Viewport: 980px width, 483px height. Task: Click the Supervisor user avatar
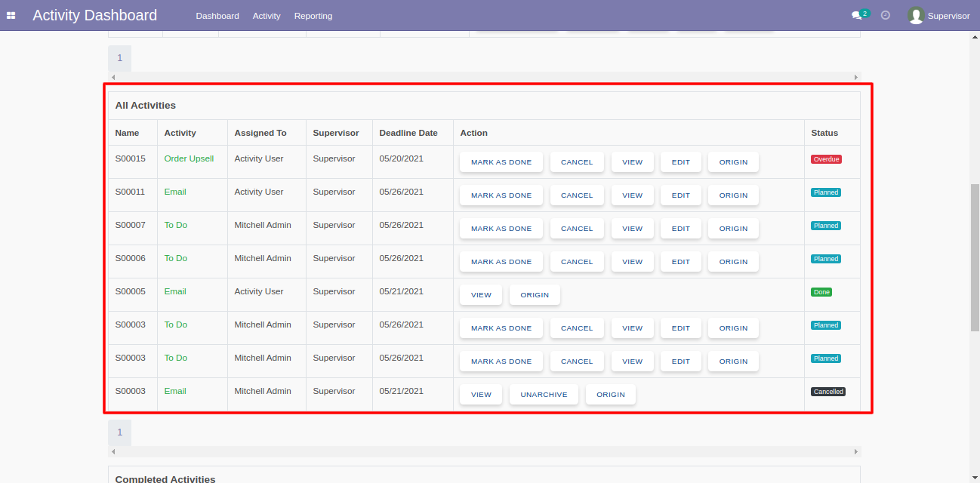pyautogui.click(x=916, y=15)
